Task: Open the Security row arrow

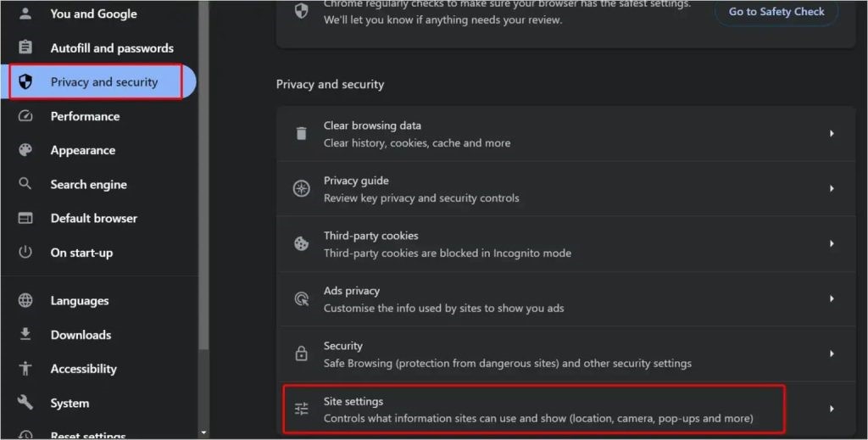Action: click(x=832, y=354)
